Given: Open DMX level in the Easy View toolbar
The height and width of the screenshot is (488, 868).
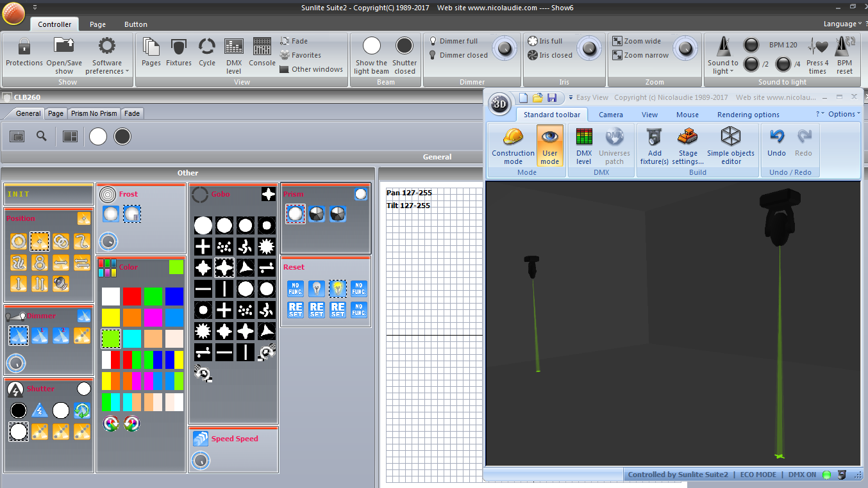Looking at the screenshot, I should pyautogui.click(x=584, y=146).
